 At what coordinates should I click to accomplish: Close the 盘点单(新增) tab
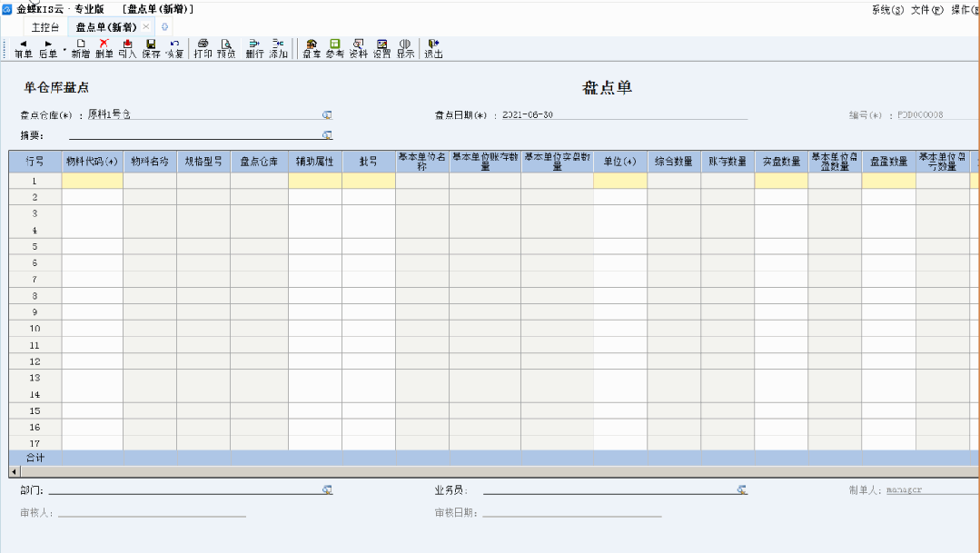pos(146,27)
